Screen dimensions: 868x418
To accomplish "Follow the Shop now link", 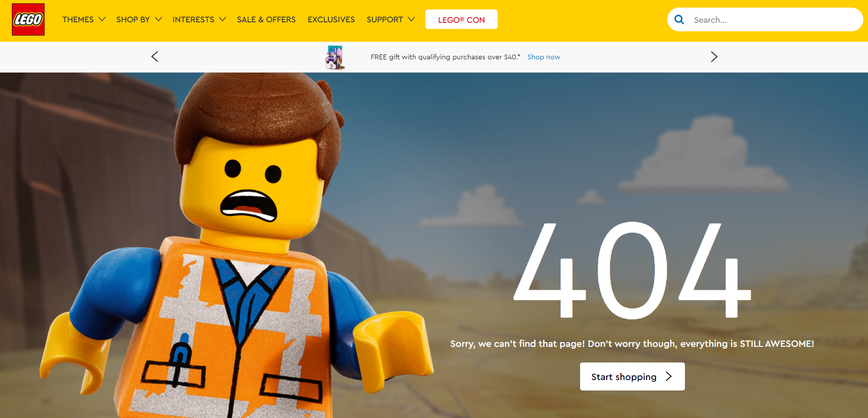I will click(544, 57).
